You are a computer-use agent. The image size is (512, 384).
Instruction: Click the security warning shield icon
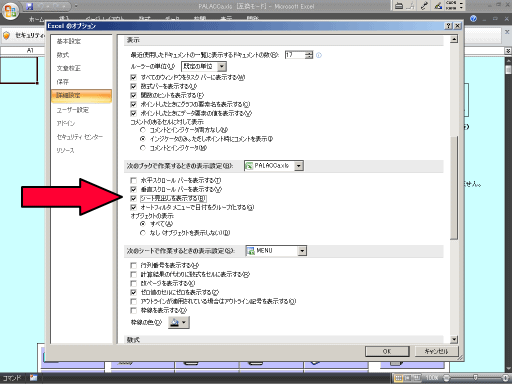6,35
